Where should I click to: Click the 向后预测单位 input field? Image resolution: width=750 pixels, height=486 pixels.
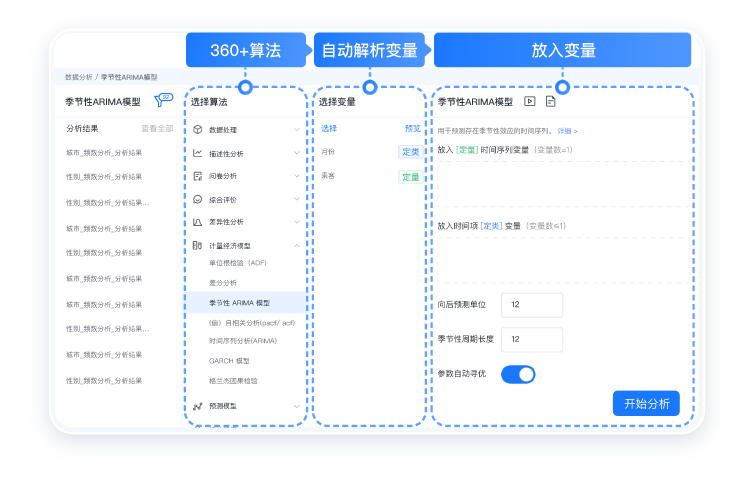(x=532, y=305)
